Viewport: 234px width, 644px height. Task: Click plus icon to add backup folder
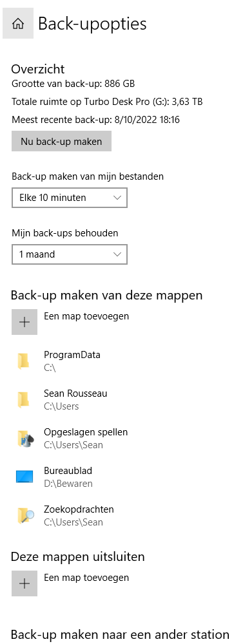tap(24, 322)
